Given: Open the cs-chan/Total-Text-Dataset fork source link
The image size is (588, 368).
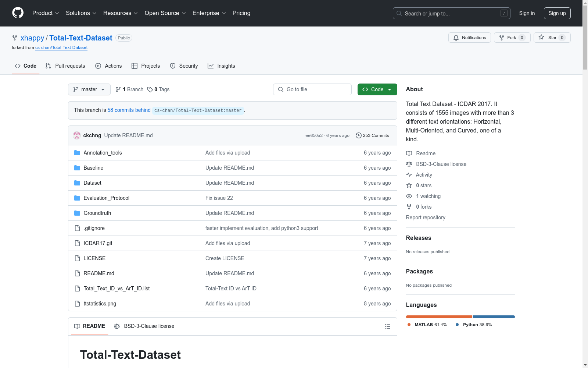Looking at the screenshot, I should [x=61, y=47].
